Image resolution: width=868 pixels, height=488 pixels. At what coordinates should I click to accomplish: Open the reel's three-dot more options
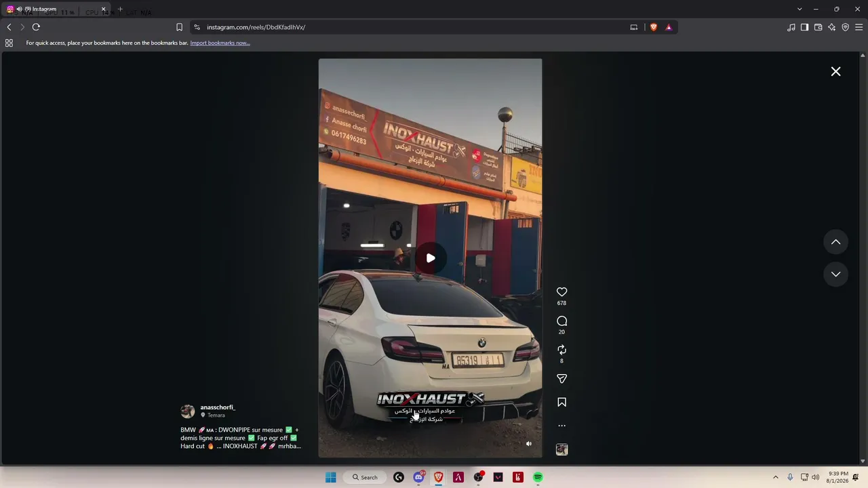pyautogui.click(x=561, y=426)
